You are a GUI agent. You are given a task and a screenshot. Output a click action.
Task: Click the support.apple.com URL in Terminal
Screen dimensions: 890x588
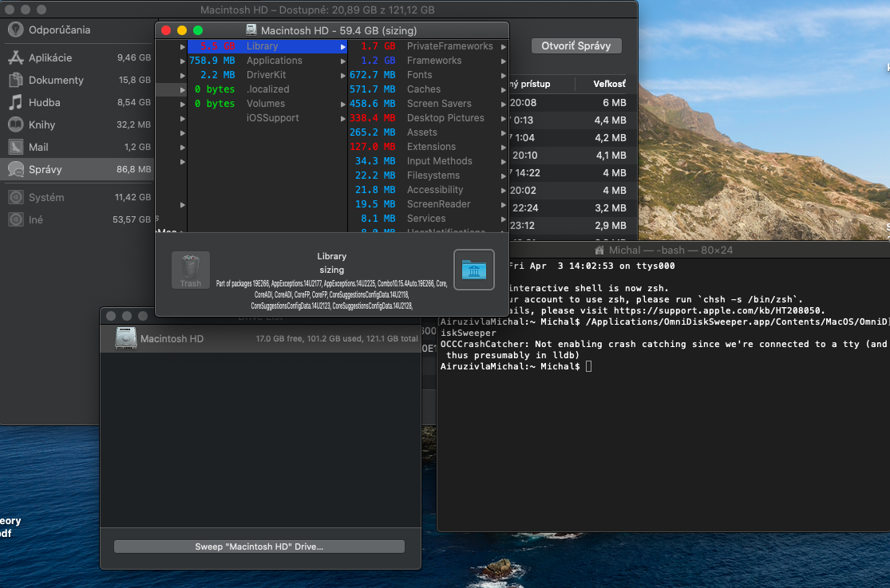[x=718, y=310]
